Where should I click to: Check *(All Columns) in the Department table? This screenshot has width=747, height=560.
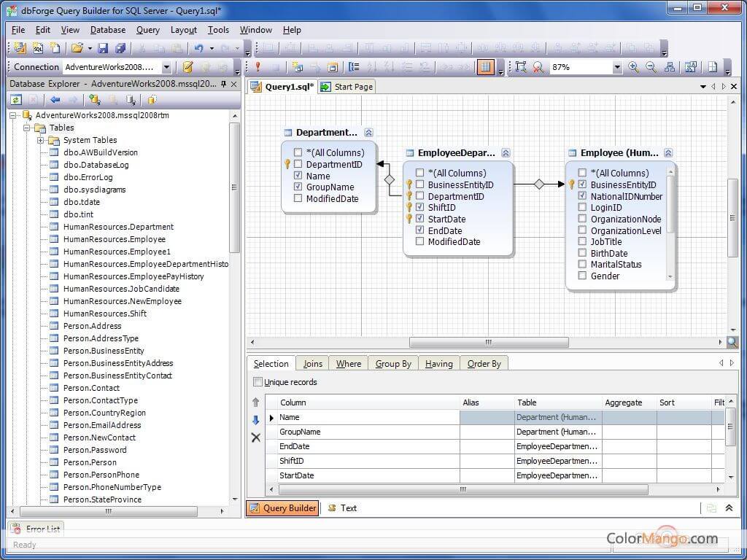(298, 152)
